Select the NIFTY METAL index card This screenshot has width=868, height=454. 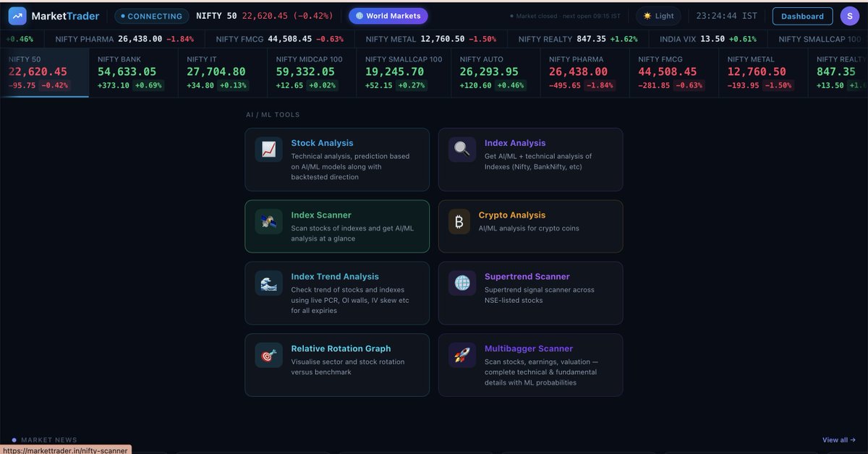click(763, 72)
